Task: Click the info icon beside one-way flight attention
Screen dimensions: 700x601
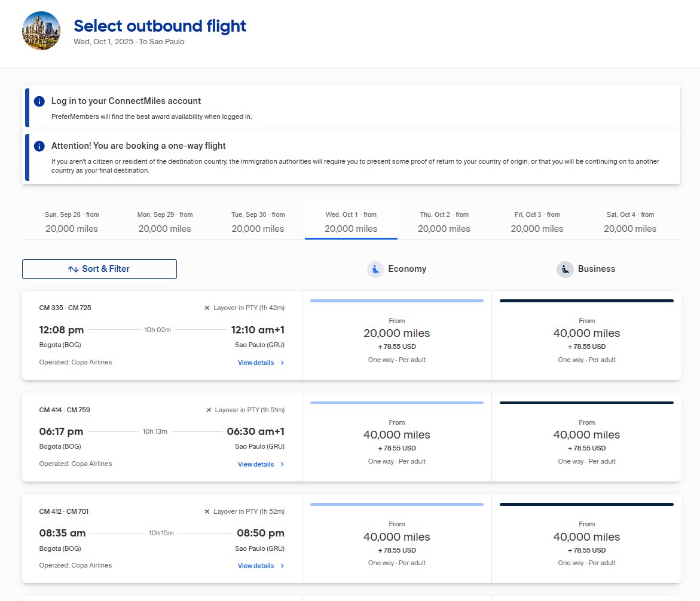Action: 39,146
